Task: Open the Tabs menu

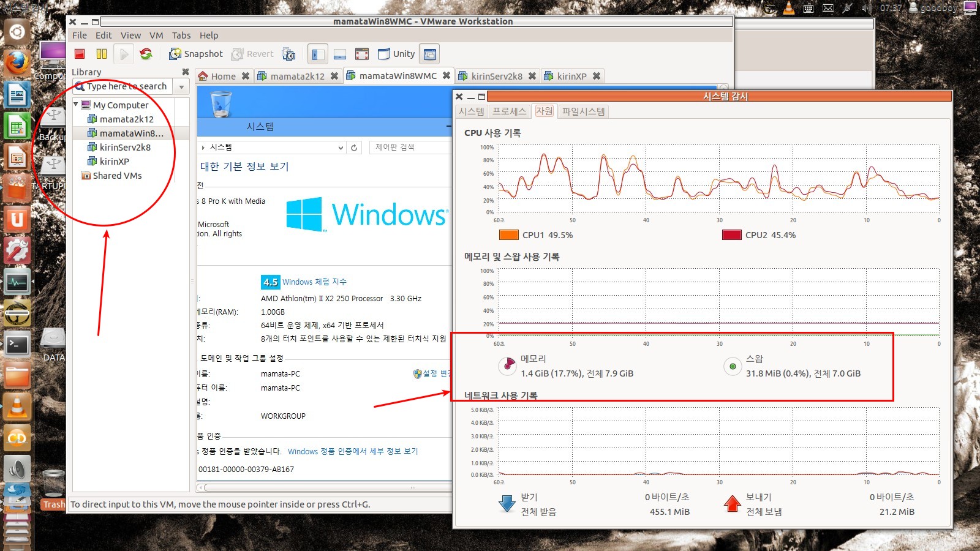Action: click(x=181, y=36)
